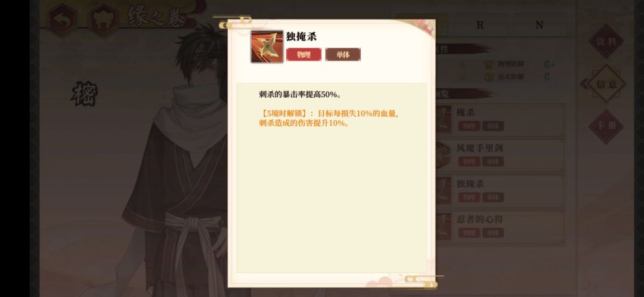The image size is (644, 297).
Task: Open the 卡册 diamond button
Action: coord(606,126)
